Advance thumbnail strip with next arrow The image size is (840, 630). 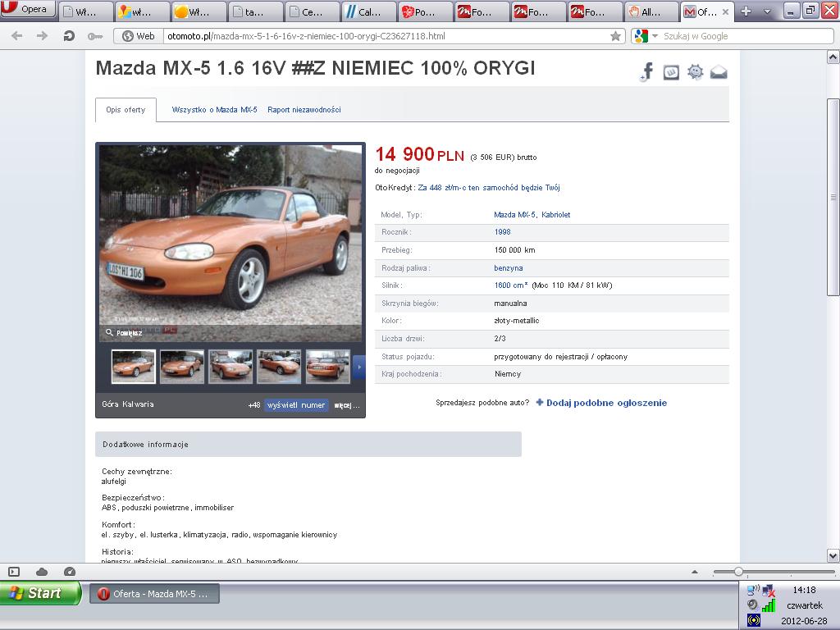pyautogui.click(x=359, y=367)
